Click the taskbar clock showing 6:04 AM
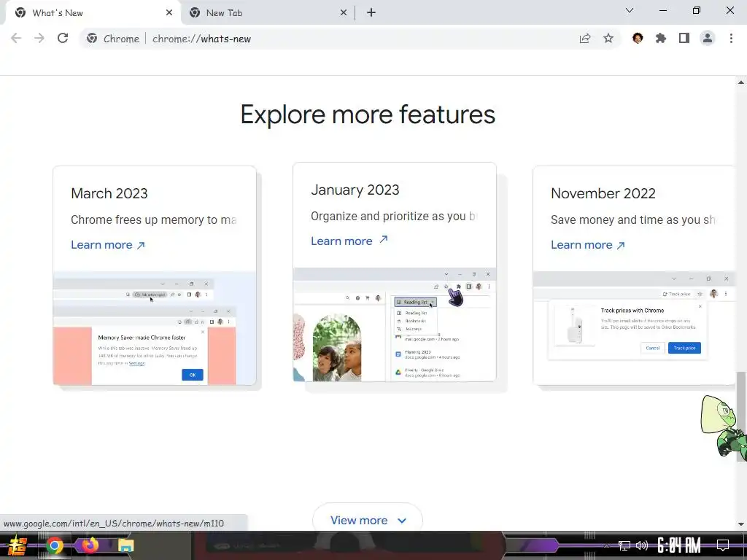 (x=679, y=545)
